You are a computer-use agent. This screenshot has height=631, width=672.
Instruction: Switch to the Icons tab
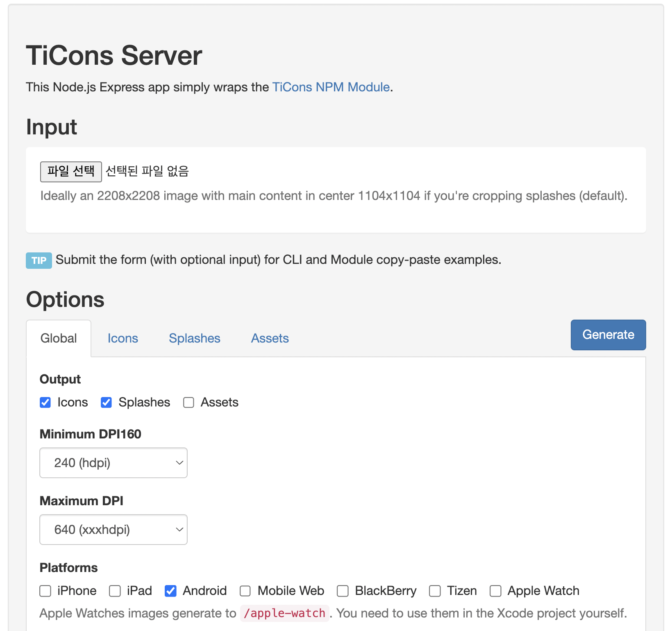click(x=123, y=338)
